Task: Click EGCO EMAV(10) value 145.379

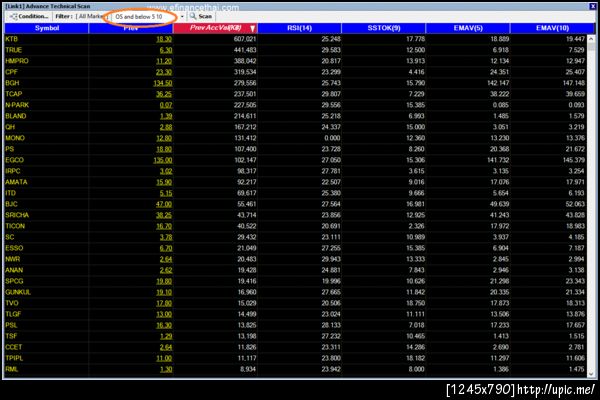Action: click(574, 160)
